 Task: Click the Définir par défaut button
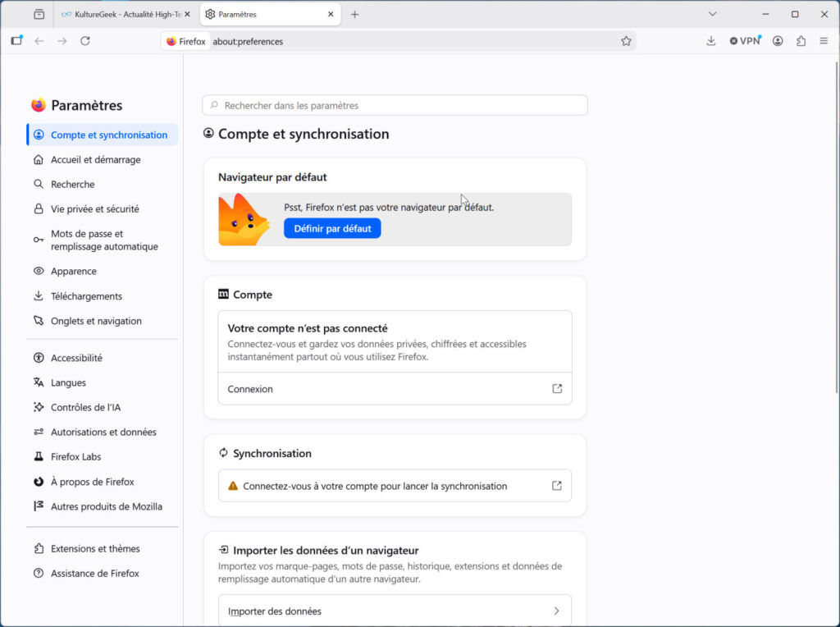[x=332, y=228]
